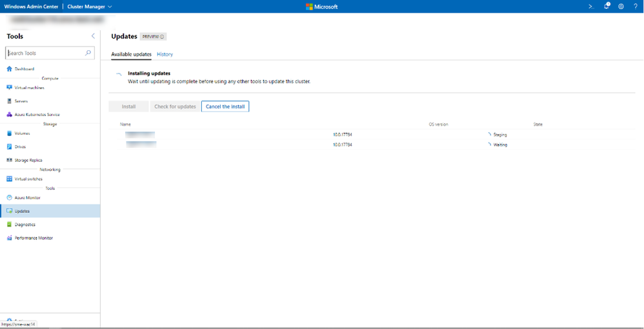Screen dimensions: 644x329
Task: Sort by the OS version column header
Action: click(438, 124)
